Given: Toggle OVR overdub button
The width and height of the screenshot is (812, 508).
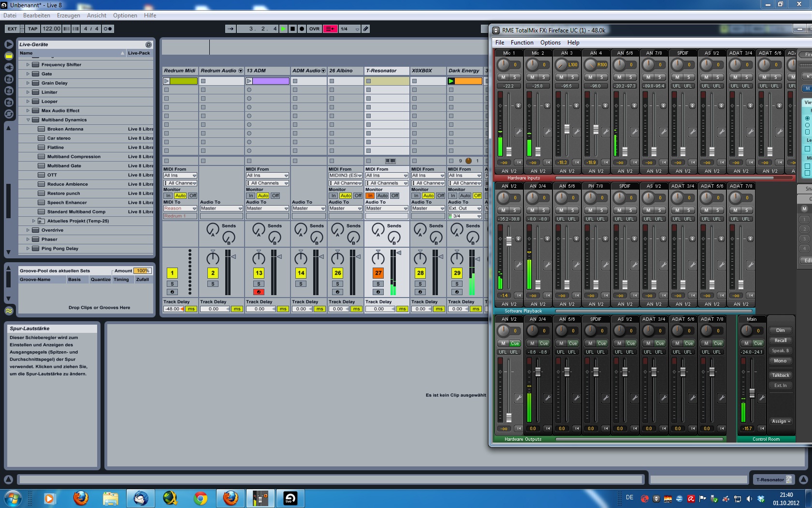Looking at the screenshot, I should coord(314,29).
